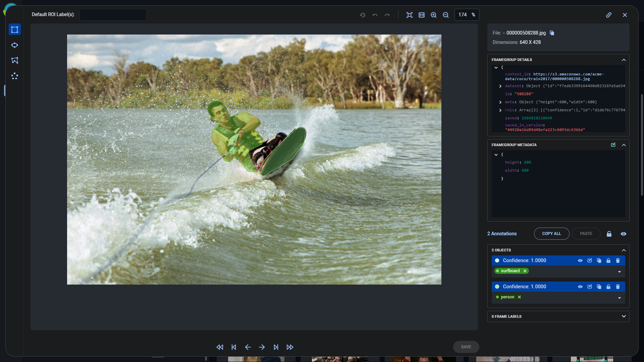Viewport: 644px width, 362px height.
Task: Collapse the 2 OBJECTS section
Action: coord(624,250)
